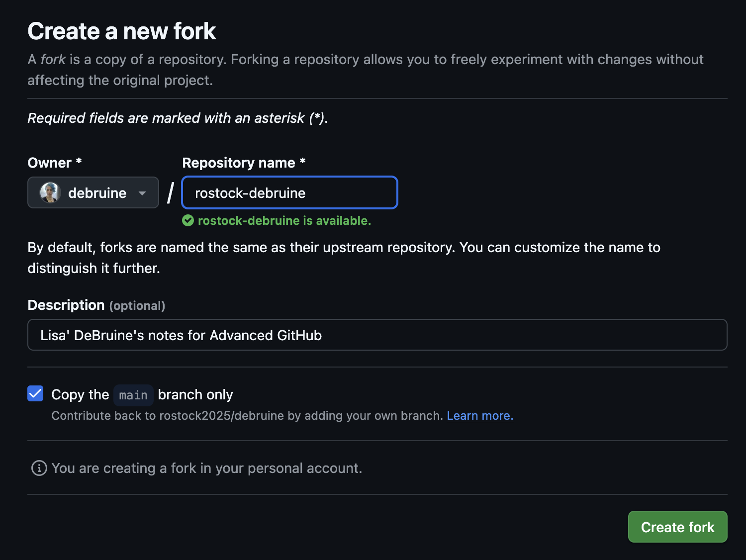This screenshot has width=746, height=560.
Task: Click into the Description text field
Action: coord(377,335)
